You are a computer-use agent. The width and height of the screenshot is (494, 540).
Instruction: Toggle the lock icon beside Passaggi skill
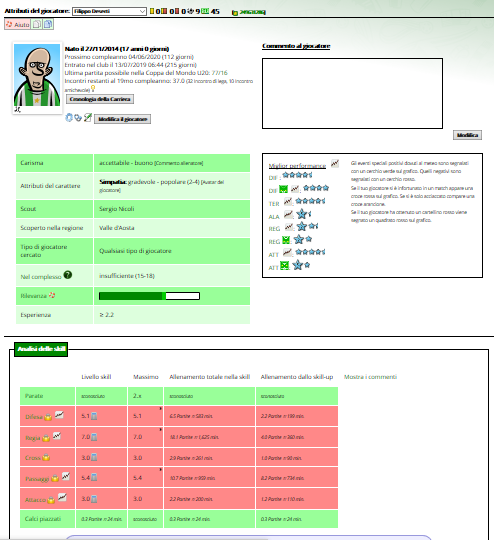(x=55, y=478)
